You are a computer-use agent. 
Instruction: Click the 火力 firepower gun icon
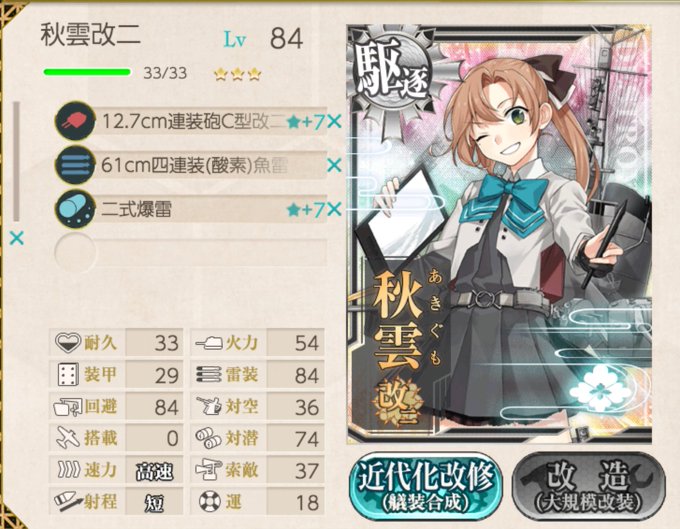pos(209,343)
